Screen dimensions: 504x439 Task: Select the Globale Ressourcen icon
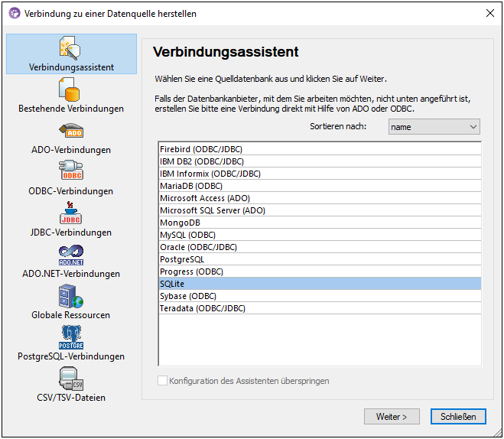(x=70, y=296)
